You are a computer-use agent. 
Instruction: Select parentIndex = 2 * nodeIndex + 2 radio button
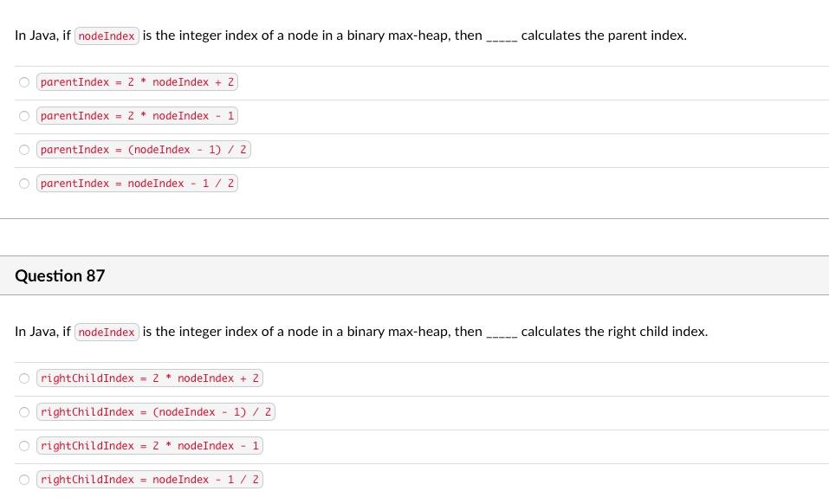(23, 82)
